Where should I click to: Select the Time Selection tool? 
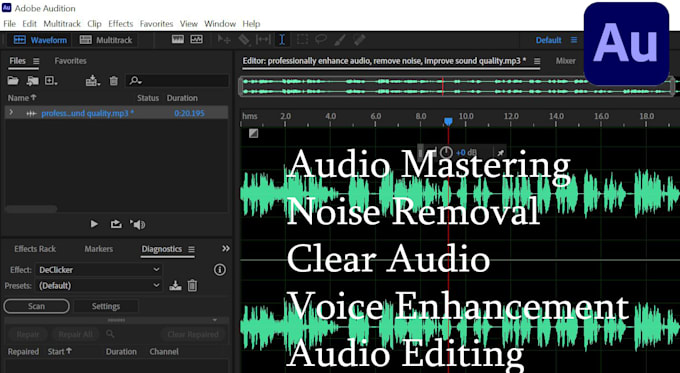[x=282, y=40]
